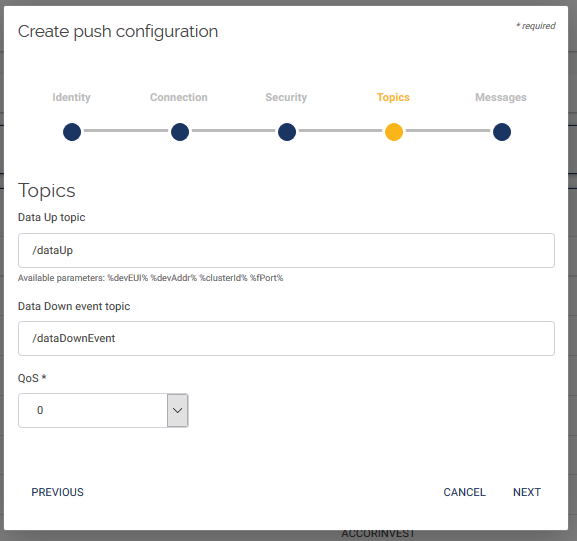The image size is (577, 541).
Task: Jump to the Messages step label
Action: [x=501, y=97]
